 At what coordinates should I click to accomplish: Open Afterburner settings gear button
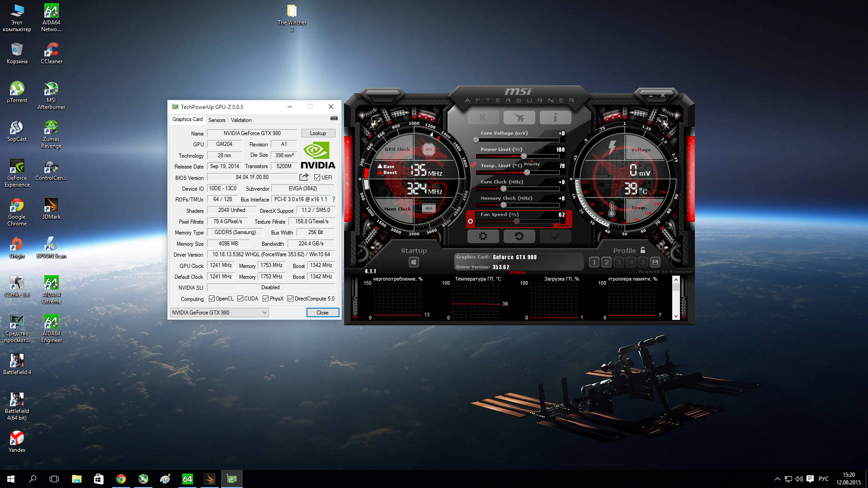coord(483,236)
